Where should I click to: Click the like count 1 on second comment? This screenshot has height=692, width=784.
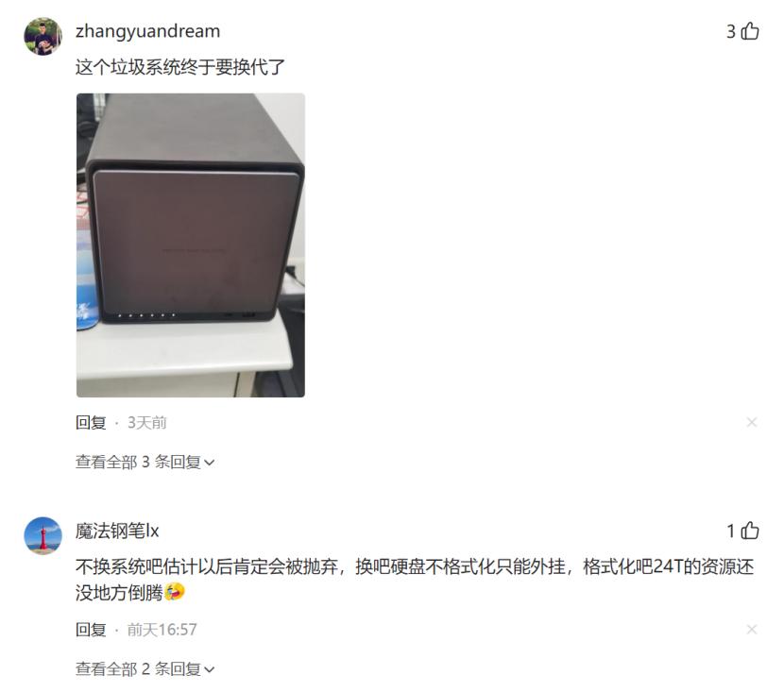tap(731, 531)
